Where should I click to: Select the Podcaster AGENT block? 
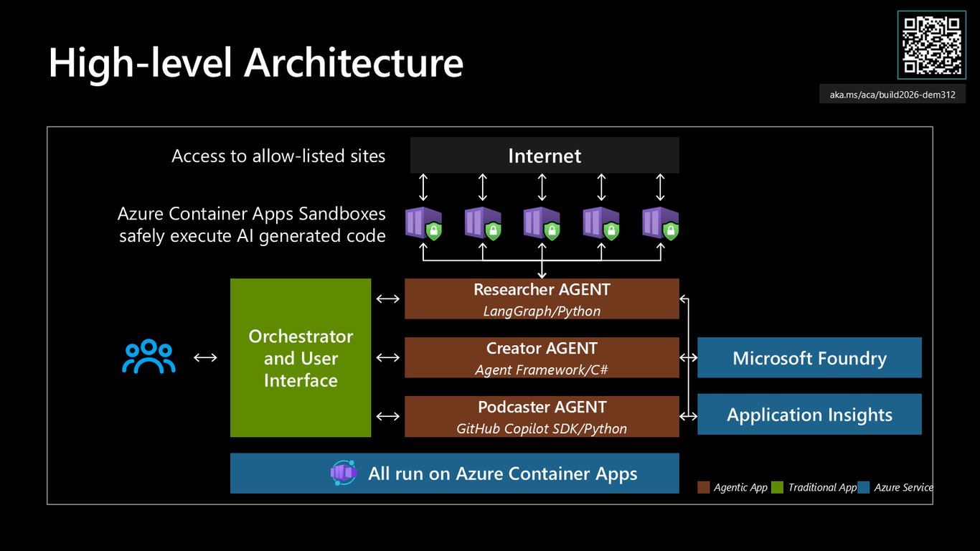(542, 417)
